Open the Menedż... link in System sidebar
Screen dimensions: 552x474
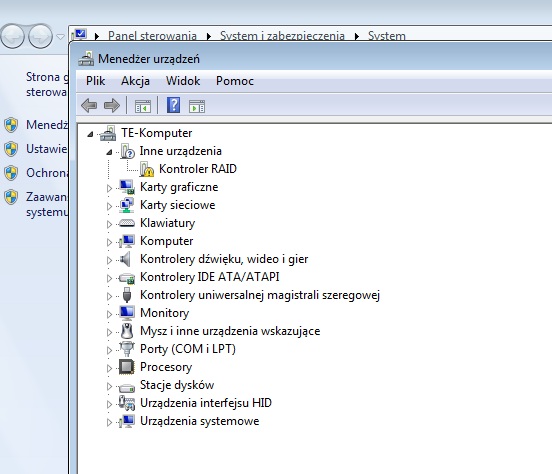pyautogui.click(x=46, y=125)
